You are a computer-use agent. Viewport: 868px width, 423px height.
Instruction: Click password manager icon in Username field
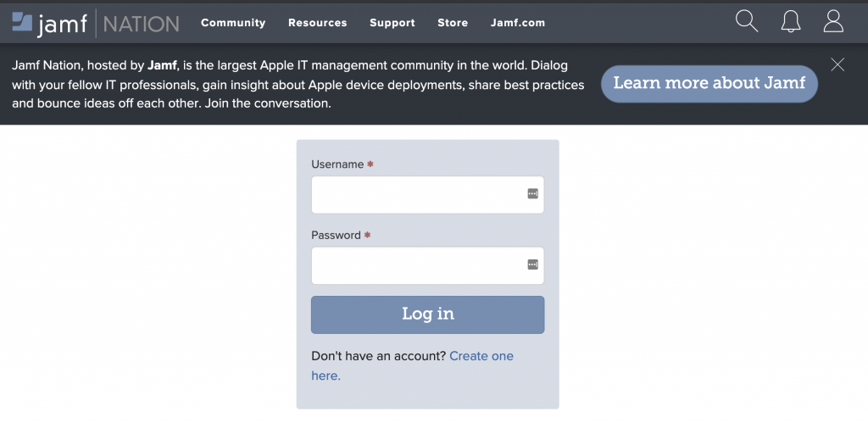pyautogui.click(x=532, y=194)
